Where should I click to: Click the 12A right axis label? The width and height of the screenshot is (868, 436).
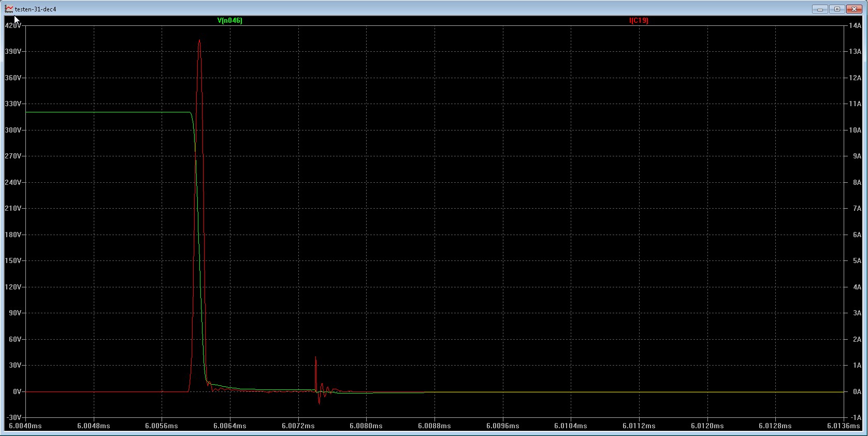(x=855, y=78)
